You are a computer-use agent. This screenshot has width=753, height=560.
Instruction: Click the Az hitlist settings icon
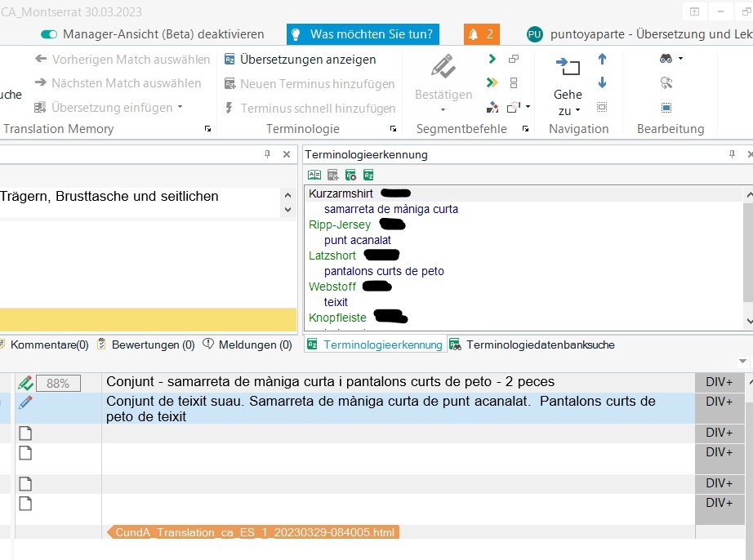[368, 174]
